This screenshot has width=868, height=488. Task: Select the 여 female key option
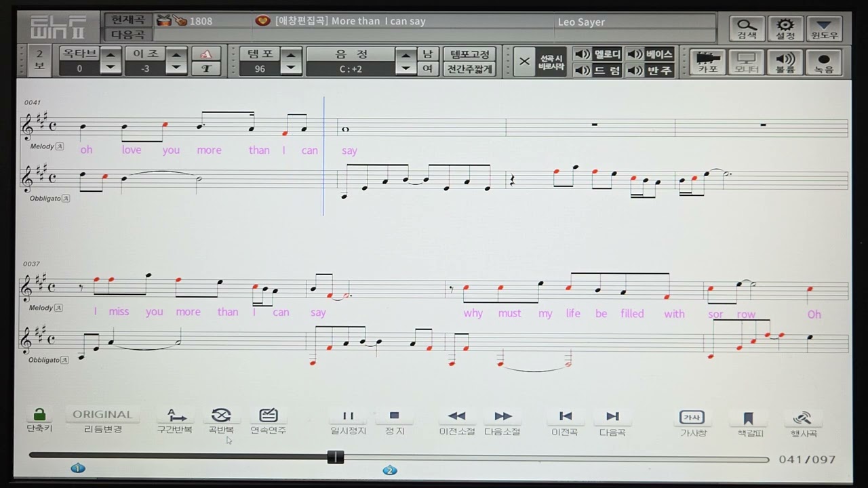point(427,69)
